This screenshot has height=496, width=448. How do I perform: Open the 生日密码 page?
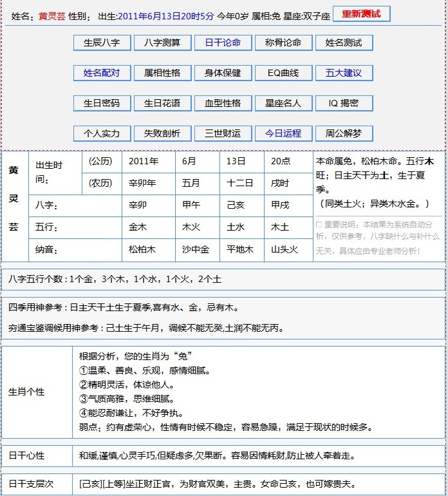coord(102,103)
